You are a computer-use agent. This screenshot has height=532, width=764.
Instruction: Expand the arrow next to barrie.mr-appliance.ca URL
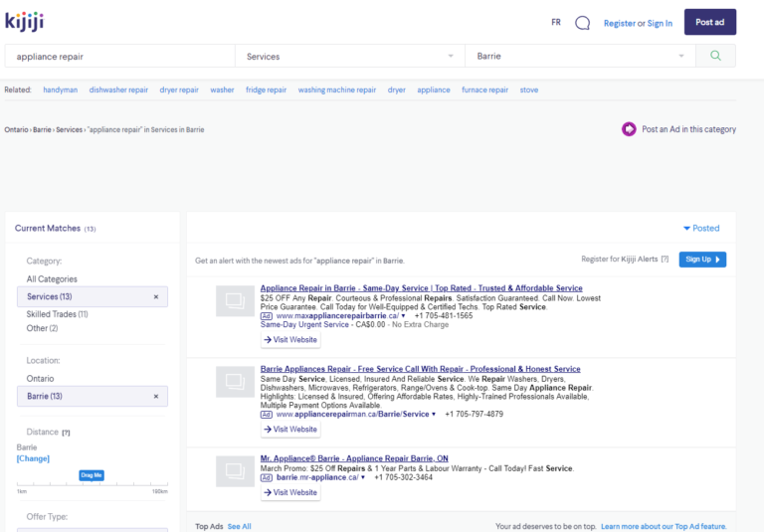[x=362, y=477]
